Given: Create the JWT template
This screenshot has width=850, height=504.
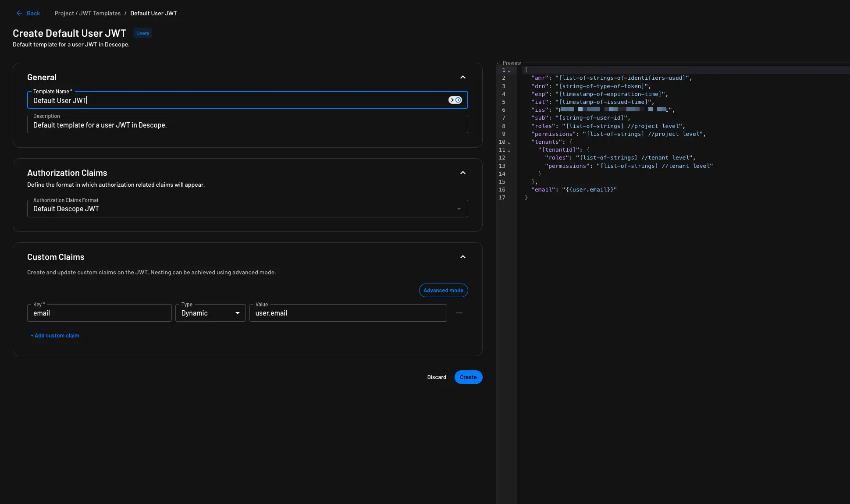Looking at the screenshot, I should [x=468, y=377].
